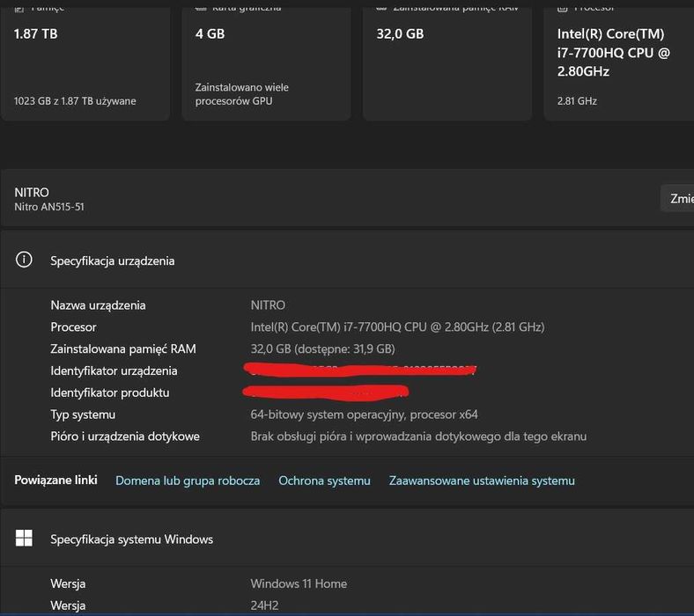Click the Windows logo icon beside Specyfikacja systemu Windows
Viewport: 694px width, 616px height.
[x=24, y=539]
